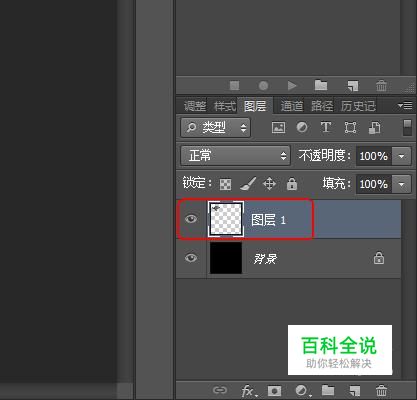
Task: Filter for adjustment layers icon
Action: pyautogui.click(x=302, y=127)
